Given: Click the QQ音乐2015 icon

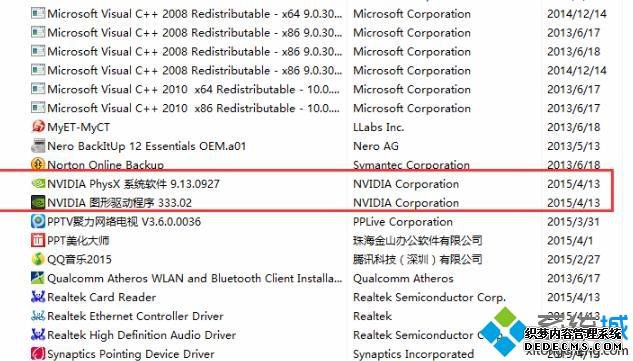Looking at the screenshot, I should 38,259.
